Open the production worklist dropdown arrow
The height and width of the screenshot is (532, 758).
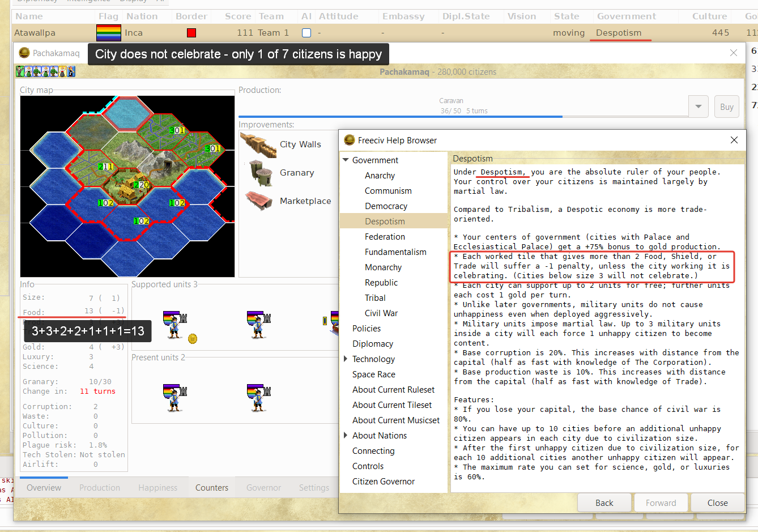tap(698, 107)
